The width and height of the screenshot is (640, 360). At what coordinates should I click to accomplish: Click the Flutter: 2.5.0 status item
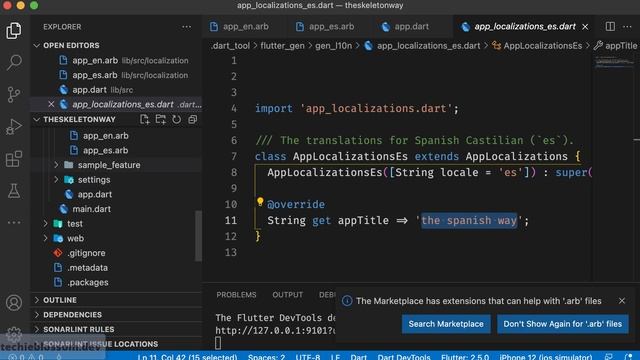[x=465, y=357]
